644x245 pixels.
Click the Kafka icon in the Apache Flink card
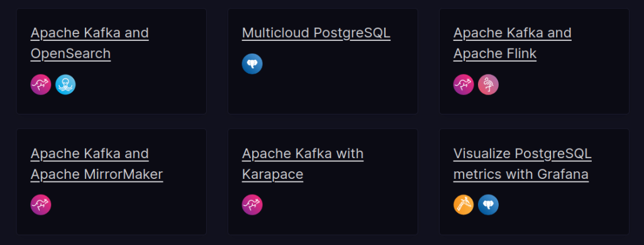[x=464, y=84]
